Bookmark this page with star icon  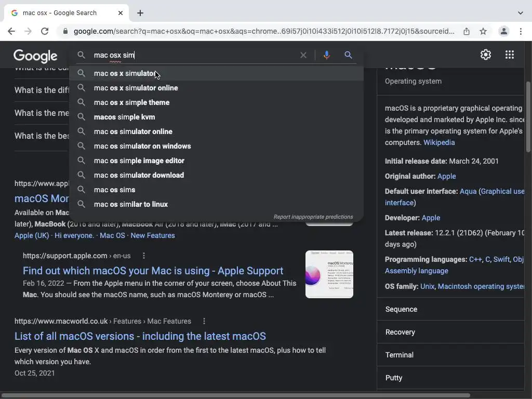click(483, 31)
